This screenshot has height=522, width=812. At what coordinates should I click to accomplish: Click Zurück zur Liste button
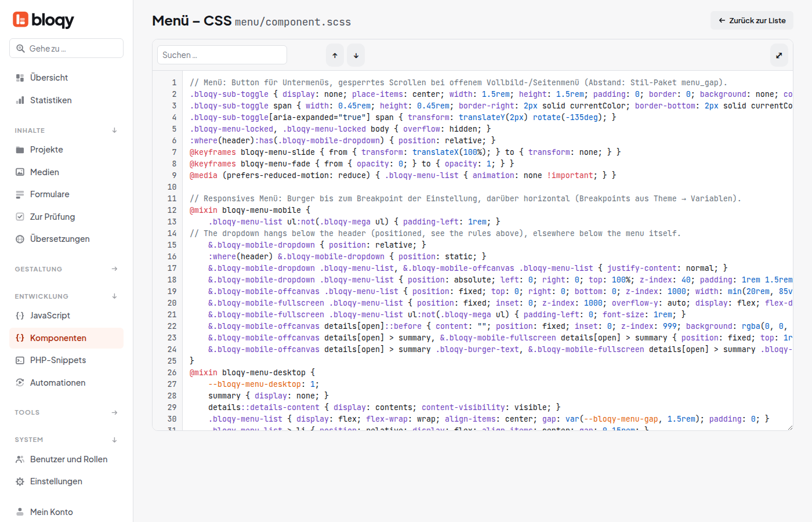[x=752, y=20]
